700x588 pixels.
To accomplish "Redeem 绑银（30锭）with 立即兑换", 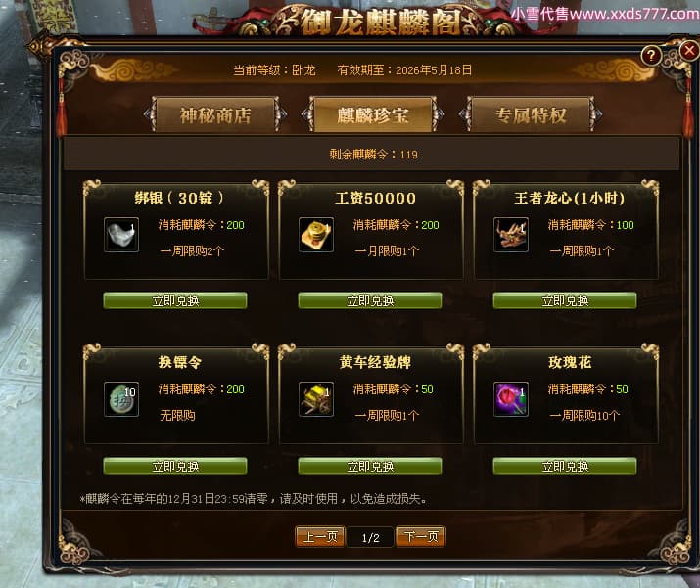I will 175,300.
